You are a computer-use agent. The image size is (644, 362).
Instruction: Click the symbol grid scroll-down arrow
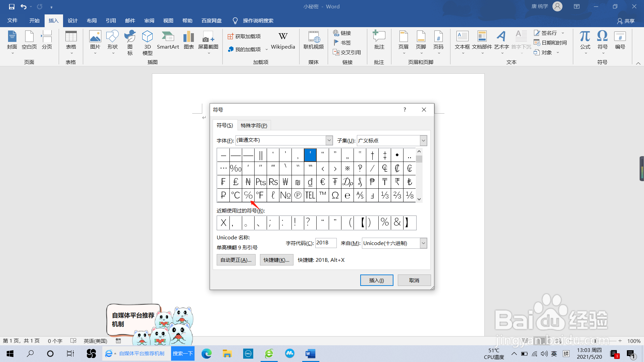coord(419,199)
